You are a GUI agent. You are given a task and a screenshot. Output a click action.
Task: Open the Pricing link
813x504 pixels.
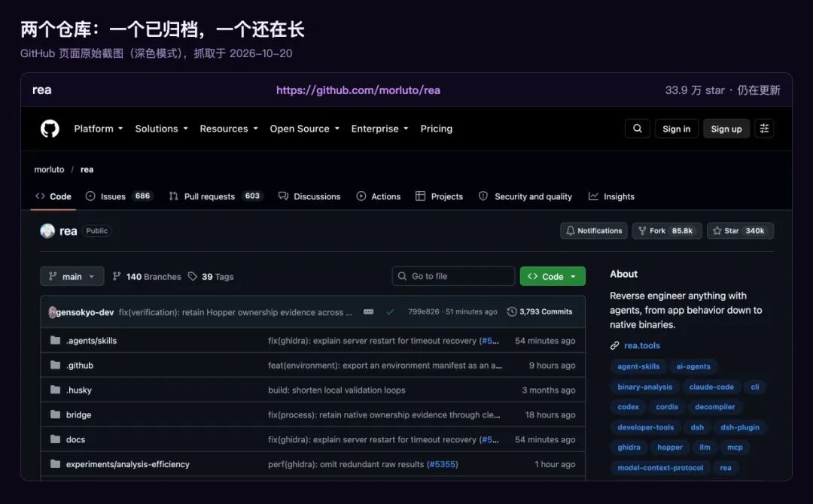(437, 129)
